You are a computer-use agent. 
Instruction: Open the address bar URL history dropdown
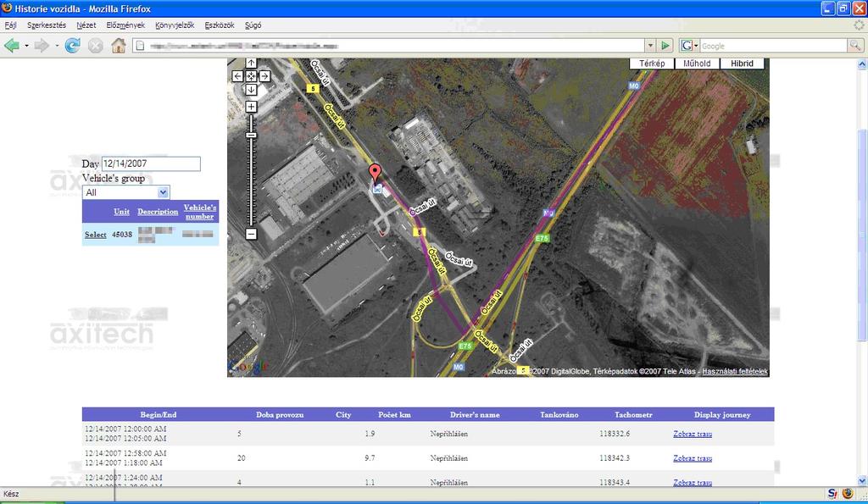pos(650,46)
